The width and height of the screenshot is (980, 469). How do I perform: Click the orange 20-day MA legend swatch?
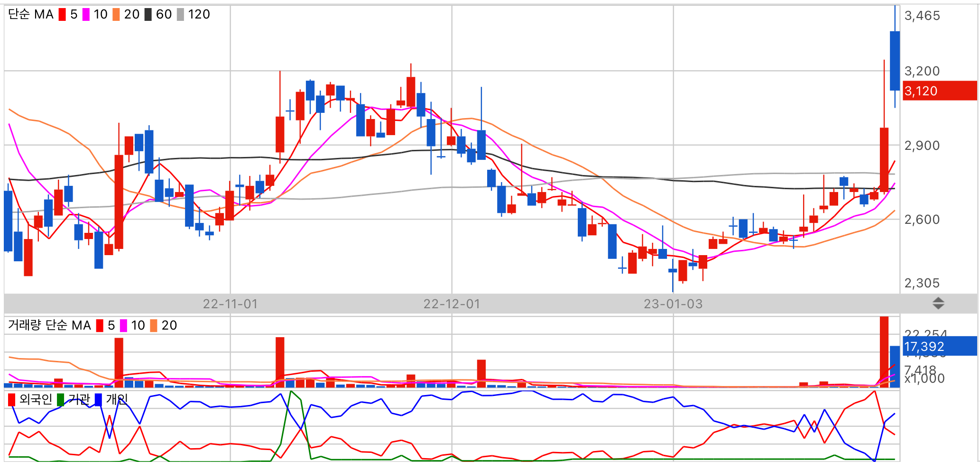tap(116, 15)
